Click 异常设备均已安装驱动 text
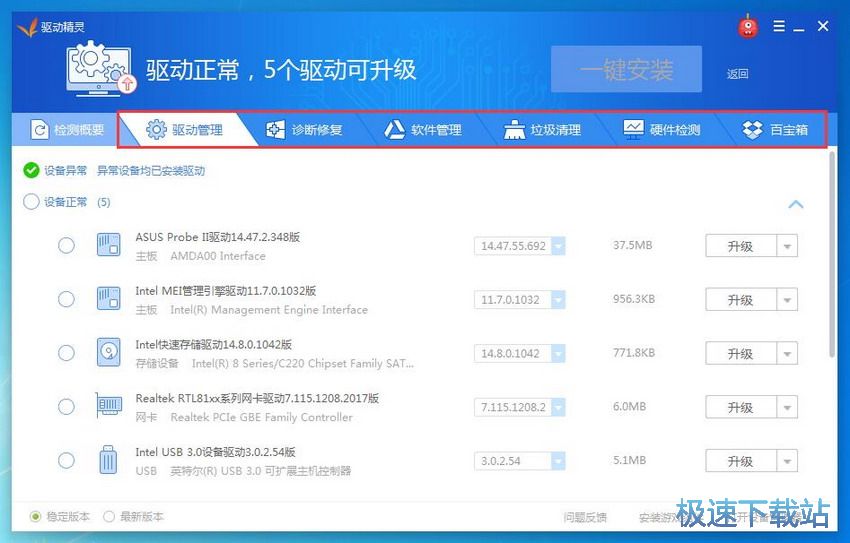The height and width of the screenshot is (543, 850). pyautogui.click(x=151, y=171)
